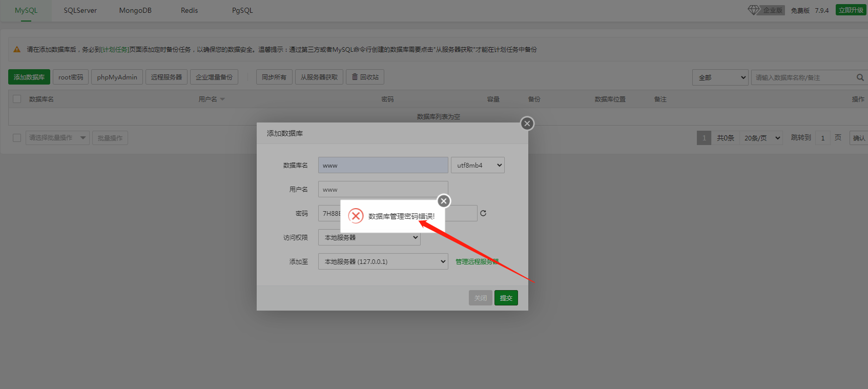Image resolution: width=868 pixels, height=389 pixels.
Task: Click the empty database list message
Action: coord(438,116)
